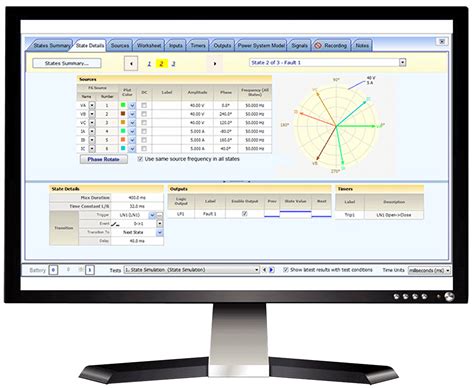Open the Tests State Simulation dropdown
The image size is (474, 388).
click(x=257, y=270)
